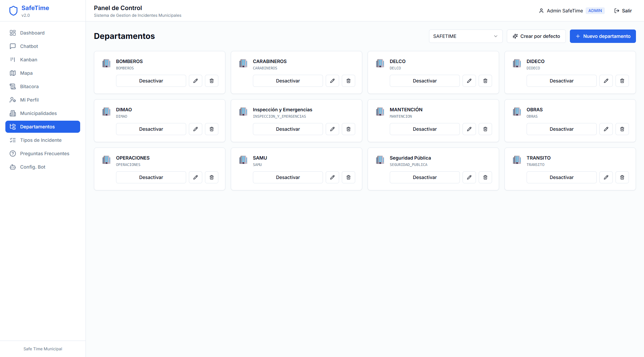Click the Departamentos page heading

tap(124, 36)
